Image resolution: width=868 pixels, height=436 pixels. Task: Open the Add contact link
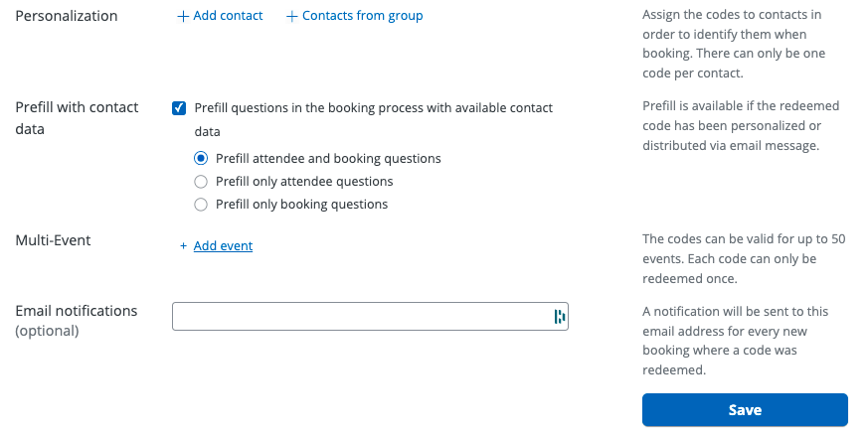(228, 16)
